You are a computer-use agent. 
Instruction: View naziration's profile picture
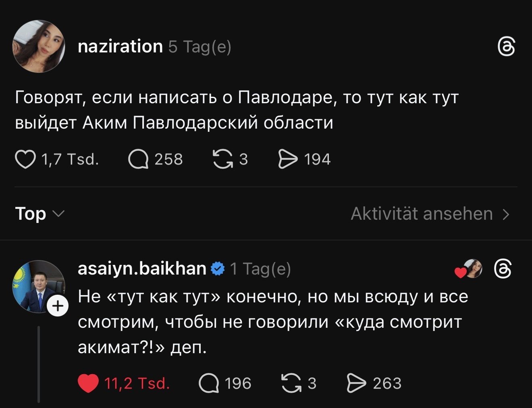click(39, 47)
